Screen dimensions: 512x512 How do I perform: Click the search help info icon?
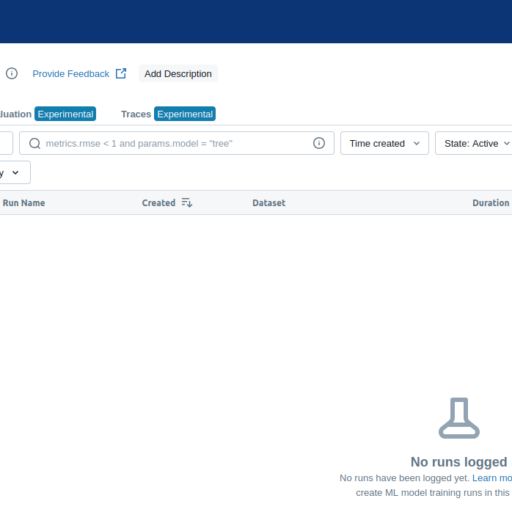[319, 143]
